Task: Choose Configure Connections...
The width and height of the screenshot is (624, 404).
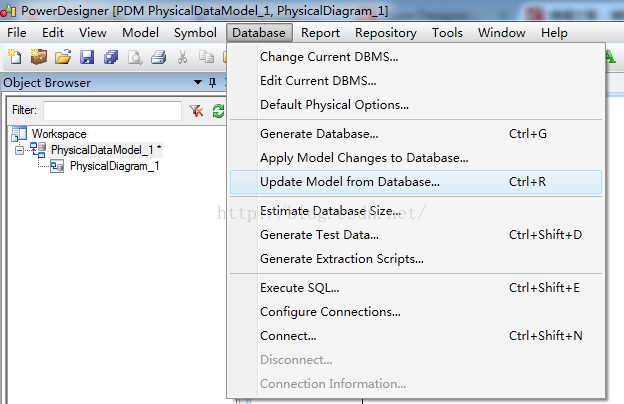Action: click(x=416, y=312)
